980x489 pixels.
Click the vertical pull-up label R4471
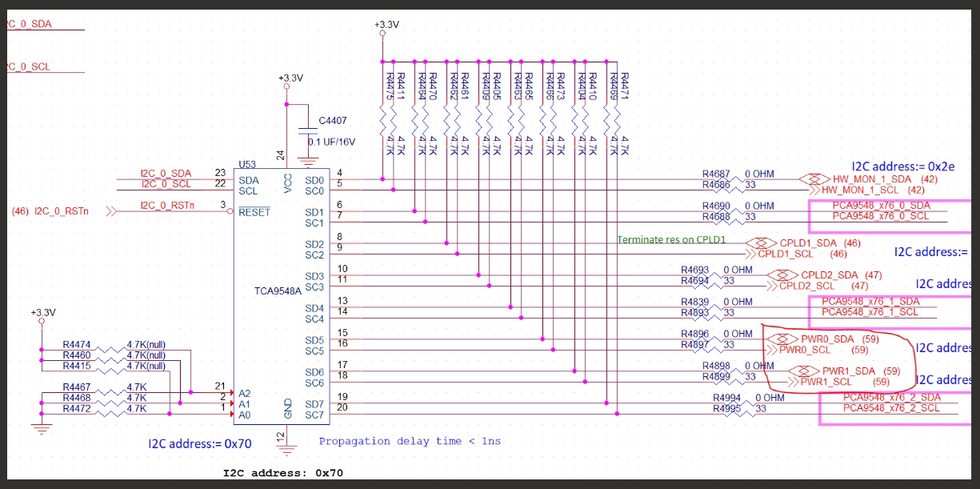click(624, 86)
